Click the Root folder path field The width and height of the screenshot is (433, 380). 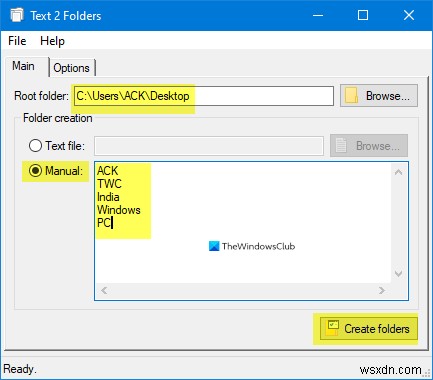coord(204,96)
